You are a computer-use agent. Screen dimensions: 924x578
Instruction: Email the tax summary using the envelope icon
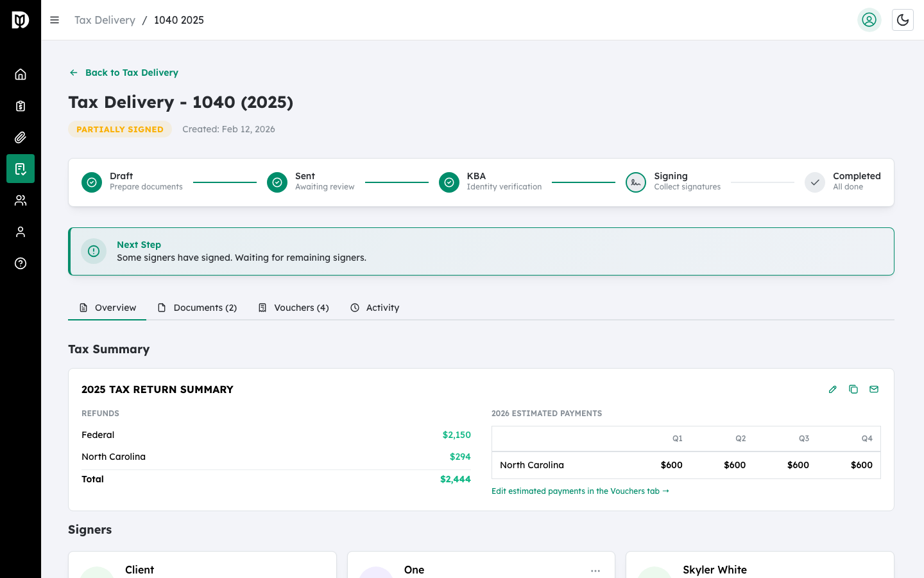pyautogui.click(x=874, y=389)
